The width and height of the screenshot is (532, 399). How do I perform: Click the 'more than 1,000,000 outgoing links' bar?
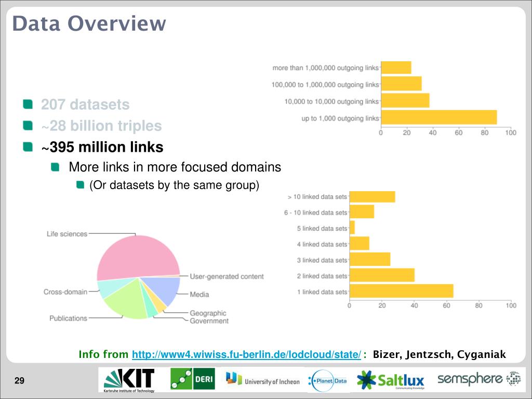click(x=396, y=68)
